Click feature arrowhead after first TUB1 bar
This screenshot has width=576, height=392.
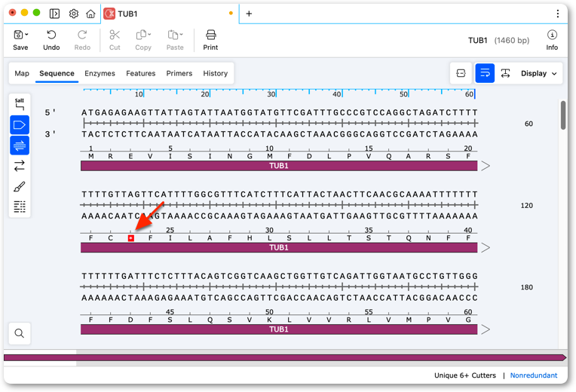[486, 166]
